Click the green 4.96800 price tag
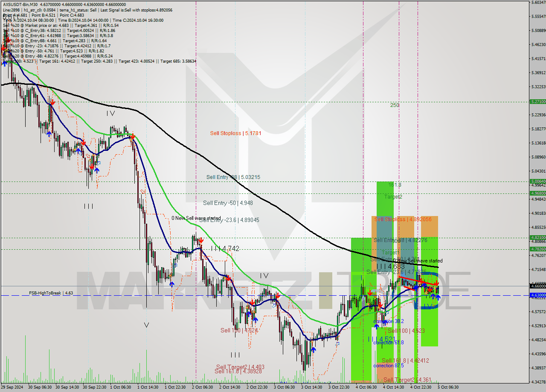Screen dimensions: 546x392 pyautogui.click(x=537, y=193)
